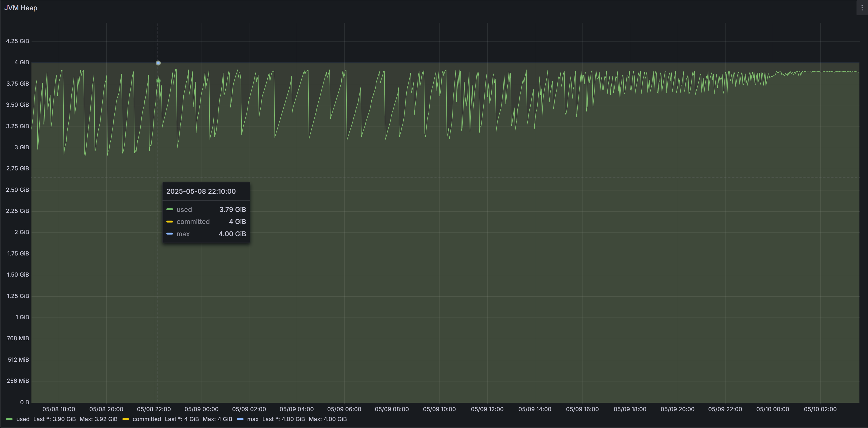The height and width of the screenshot is (428, 868).
Task: Click the JVM Heap panel title
Action: [21, 8]
